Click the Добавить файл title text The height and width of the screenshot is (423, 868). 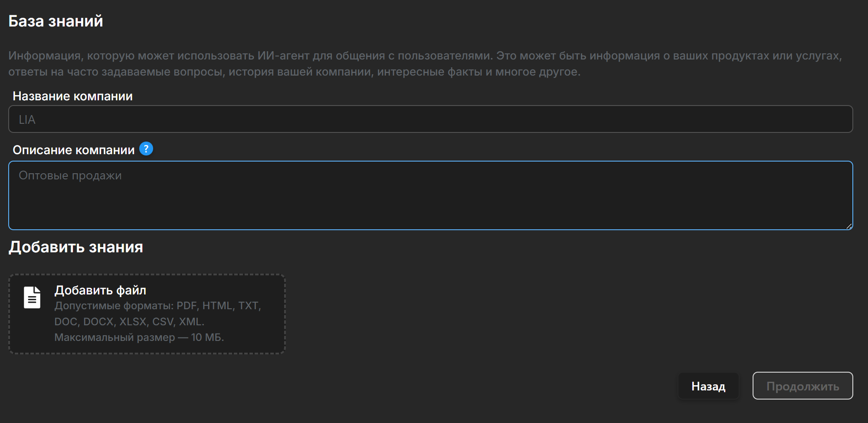tap(100, 290)
